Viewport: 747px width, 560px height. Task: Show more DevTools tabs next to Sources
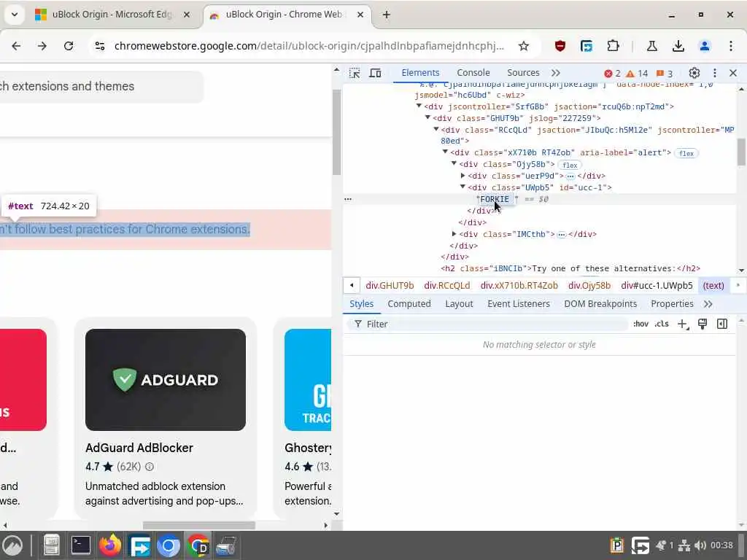555,73
